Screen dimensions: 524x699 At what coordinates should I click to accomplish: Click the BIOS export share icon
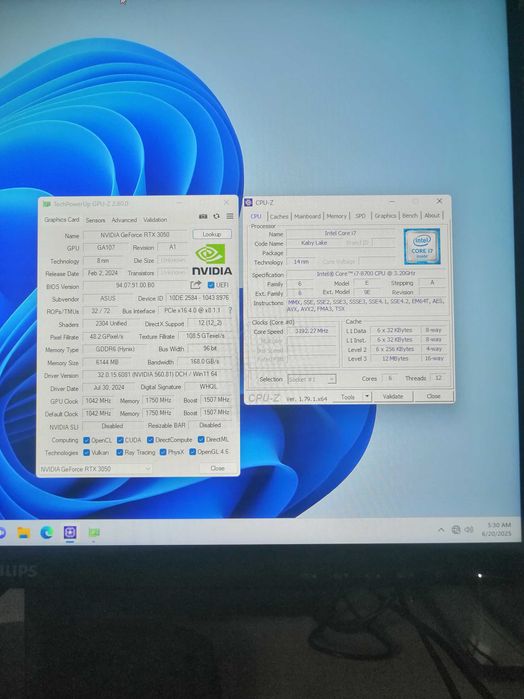point(195,284)
